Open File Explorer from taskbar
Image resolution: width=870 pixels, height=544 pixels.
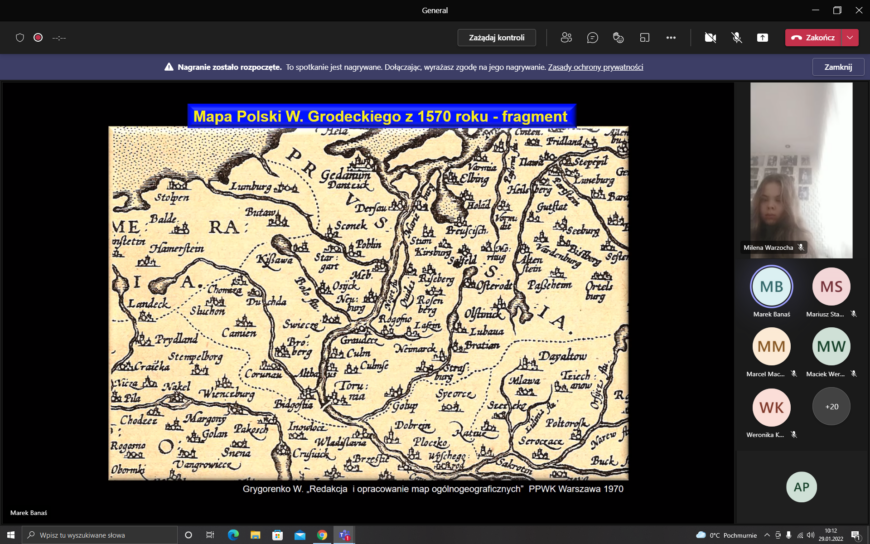pyautogui.click(x=255, y=535)
